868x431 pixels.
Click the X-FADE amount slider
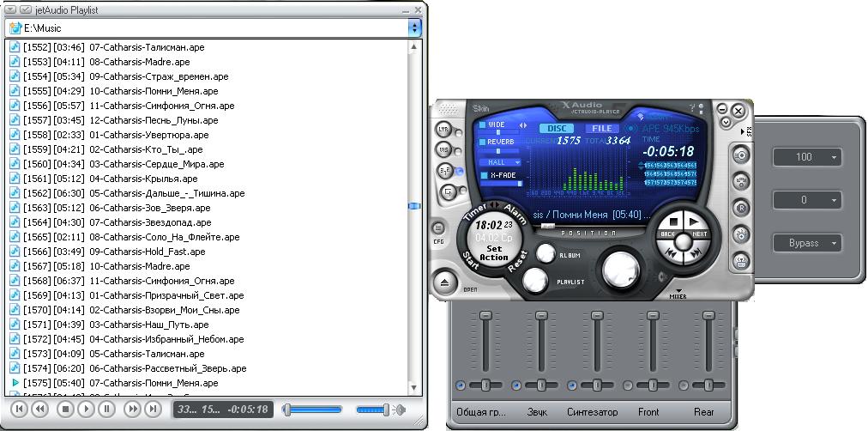[x=502, y=184]
